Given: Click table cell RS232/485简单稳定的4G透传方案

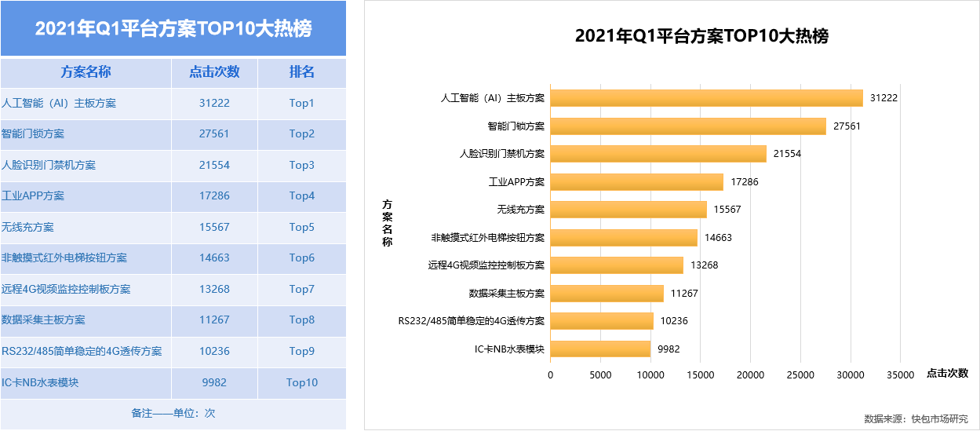Looking at the screenshot, I should pyautogui.click(x=86, y=352).
